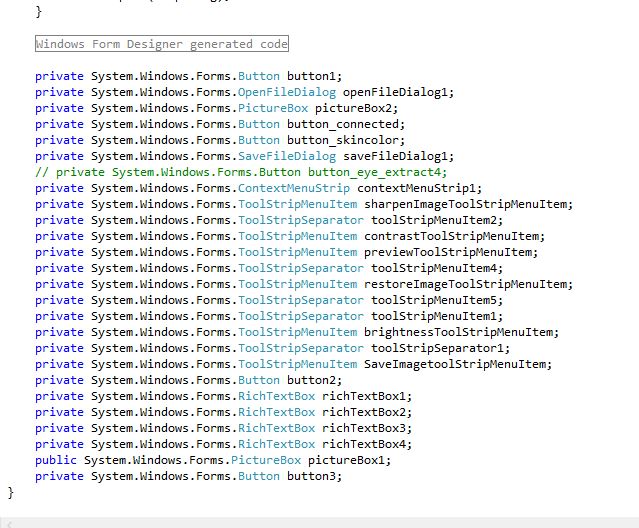
Task: Click openFileDialog1 variable name
Action: click(x=395, y=92)
